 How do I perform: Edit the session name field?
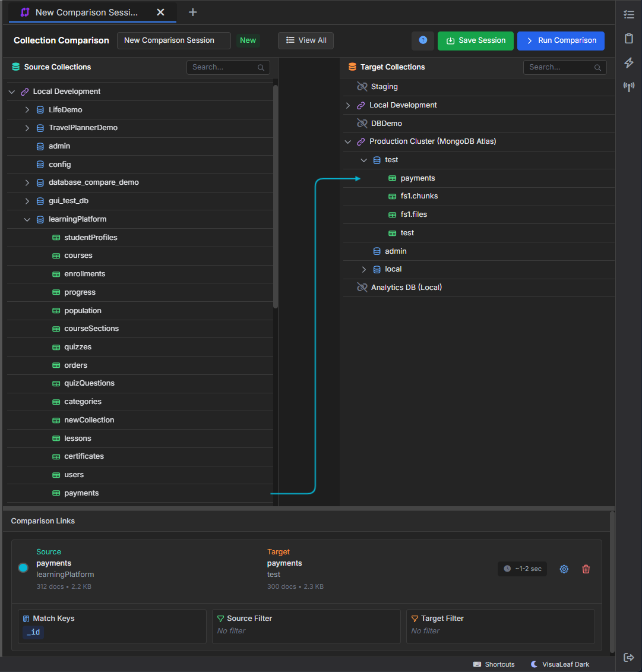coord(174,41)
